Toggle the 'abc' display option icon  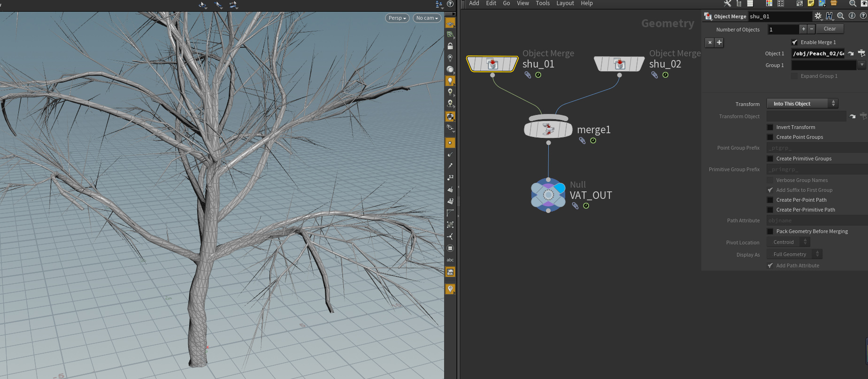tap(450, 260)
